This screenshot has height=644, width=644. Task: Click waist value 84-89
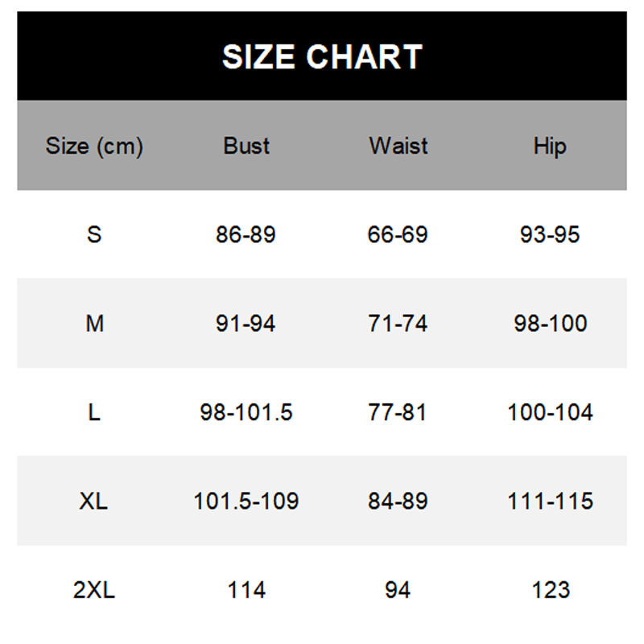click(x=398, y=502)
